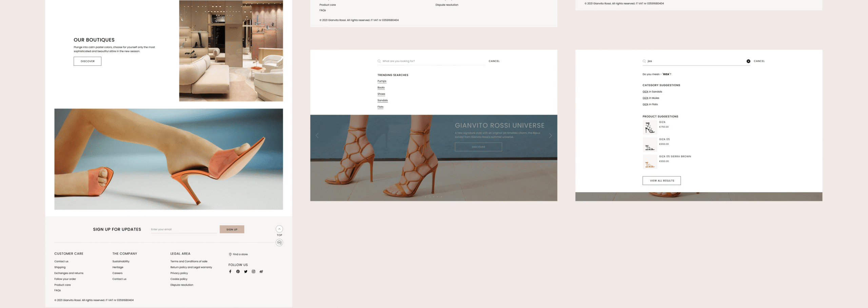Click the orange mule heel photo
Screen dimensions: 868x308
tap(169, 159)
